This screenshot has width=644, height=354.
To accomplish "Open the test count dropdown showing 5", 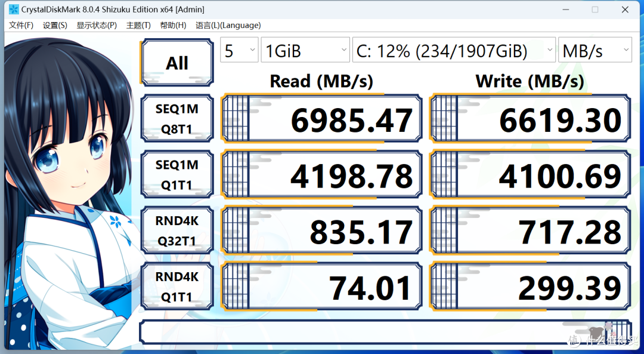I will (239, 50).
